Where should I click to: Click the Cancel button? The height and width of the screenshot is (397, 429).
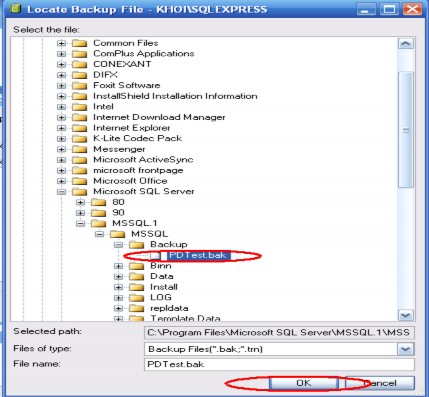click(x=380, y=383)
